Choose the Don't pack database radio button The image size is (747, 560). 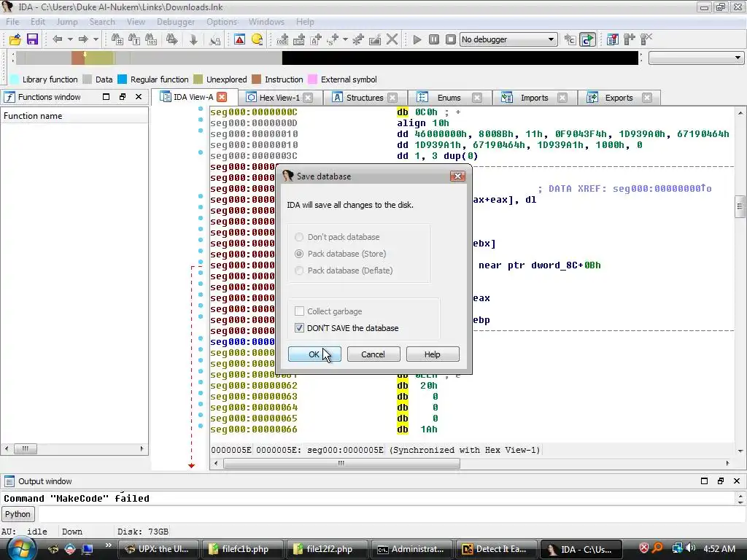[299, 237]
